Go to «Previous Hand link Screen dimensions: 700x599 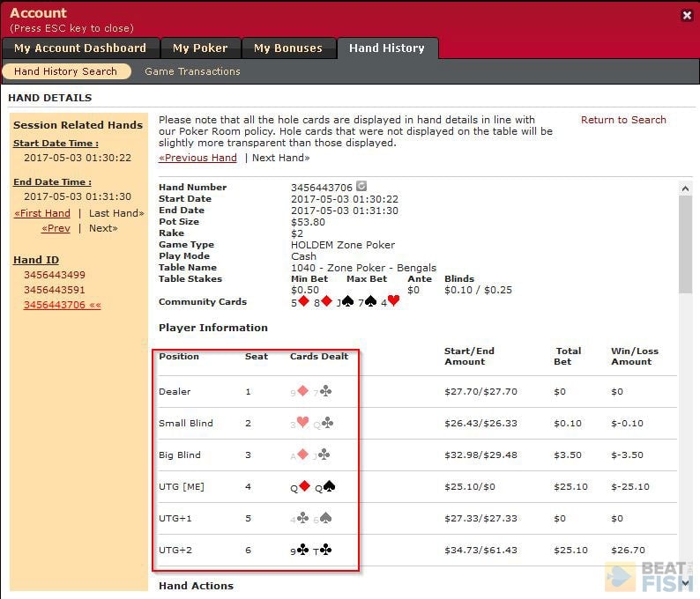197,158
